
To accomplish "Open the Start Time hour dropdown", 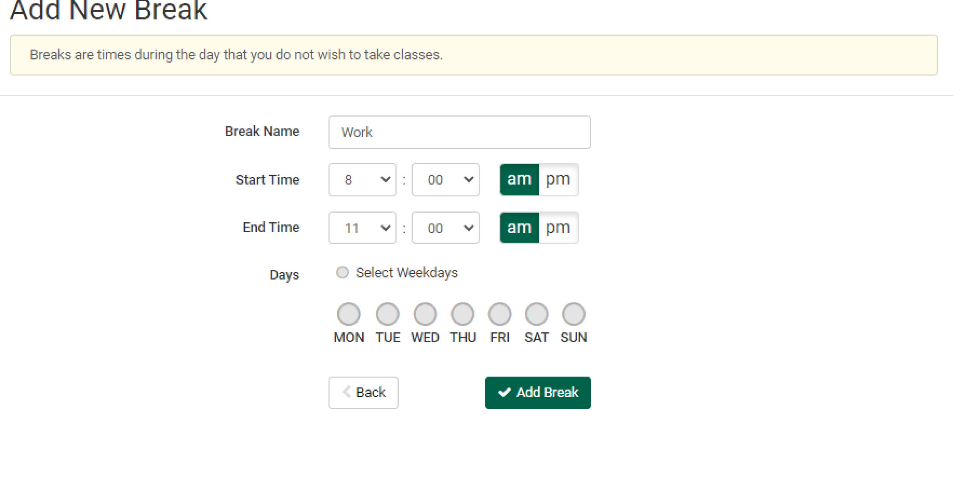I will [x=362, y=180].
